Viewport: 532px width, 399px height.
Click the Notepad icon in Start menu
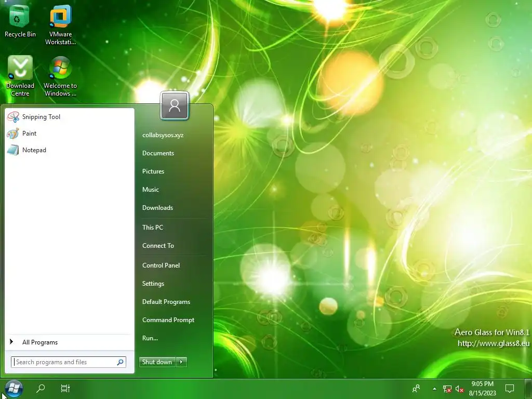click(13, 150)
